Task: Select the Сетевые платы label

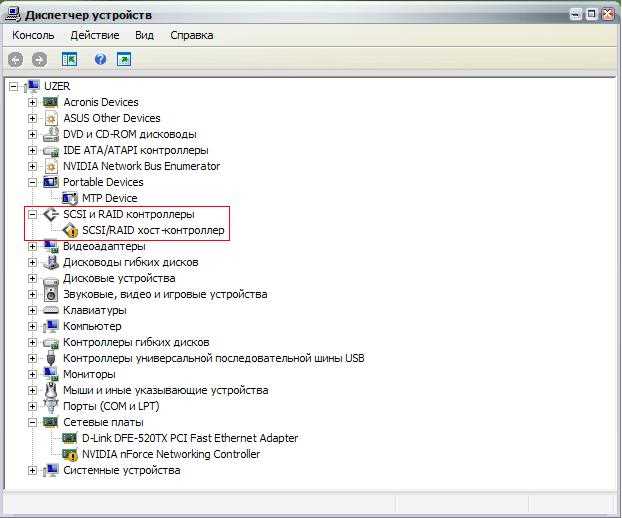Action: (104, 422)
